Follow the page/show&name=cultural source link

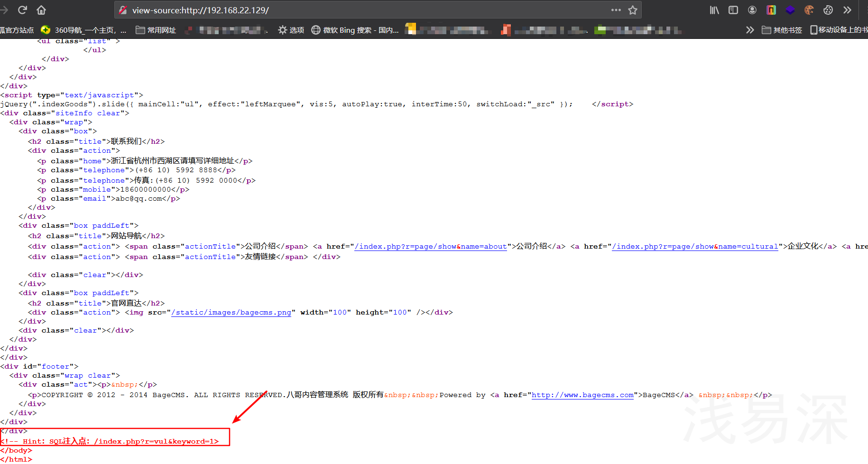click(695, 246)
